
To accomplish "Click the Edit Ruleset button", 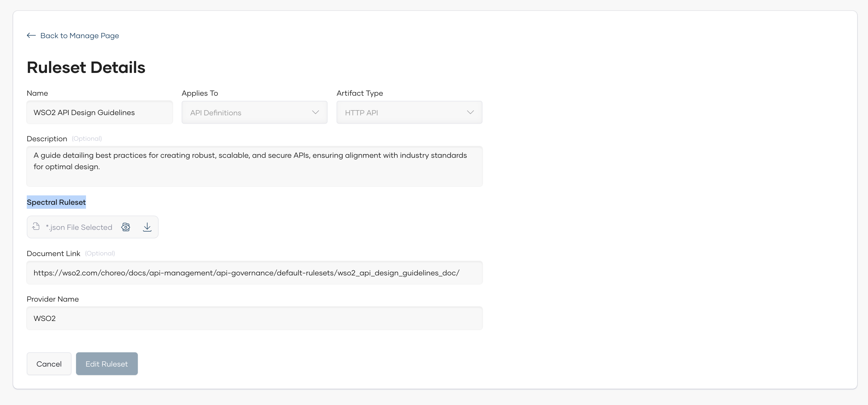I will (x=107, y=363).
